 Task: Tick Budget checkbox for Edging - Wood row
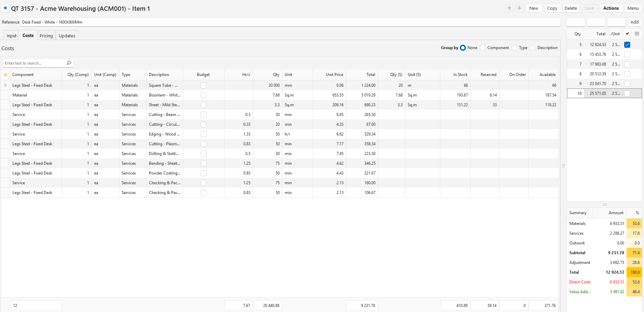point(204,134)
